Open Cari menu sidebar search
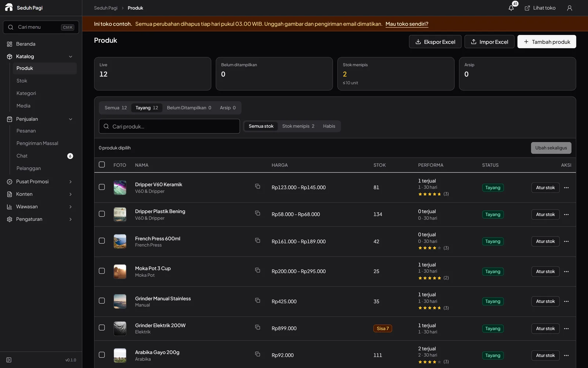Screen dimensions: 588x368 pos(41,27)
